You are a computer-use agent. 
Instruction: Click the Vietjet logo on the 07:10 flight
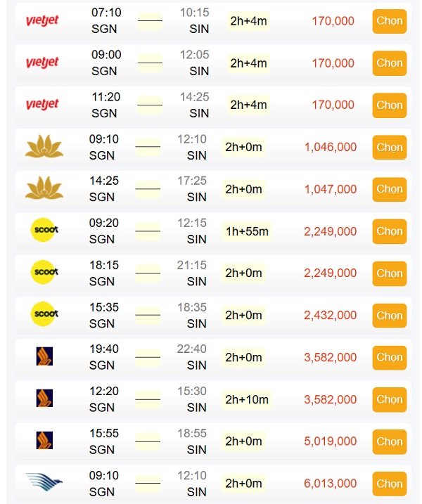pos(42,21)
